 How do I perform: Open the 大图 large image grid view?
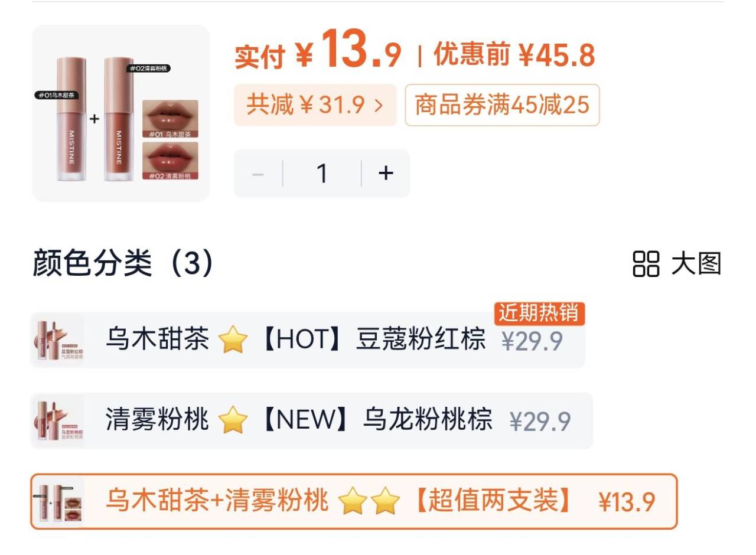677,263
